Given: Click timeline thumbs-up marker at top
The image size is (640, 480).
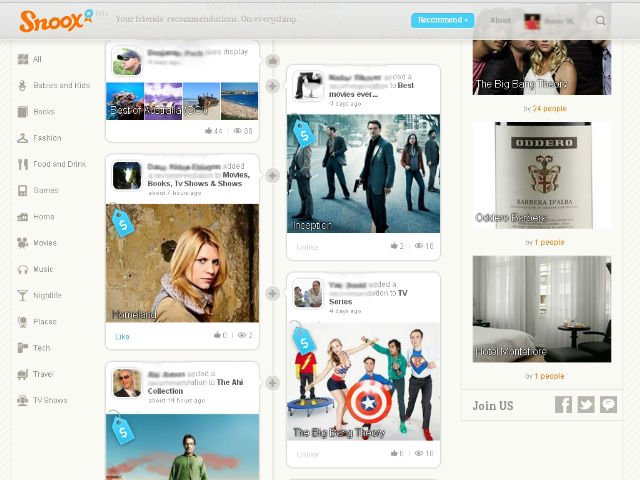Looking at the screenshot, I should tap(273, 61).
